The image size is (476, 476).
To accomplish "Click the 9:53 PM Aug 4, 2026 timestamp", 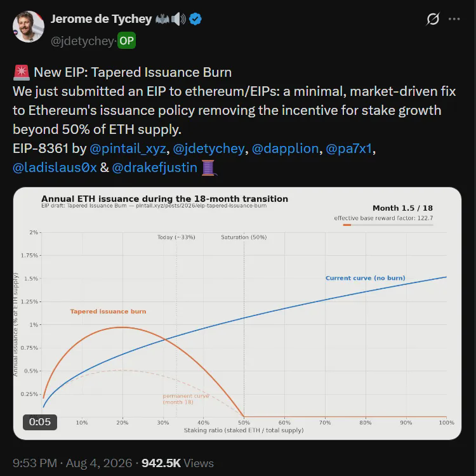I will pos(72,463).
